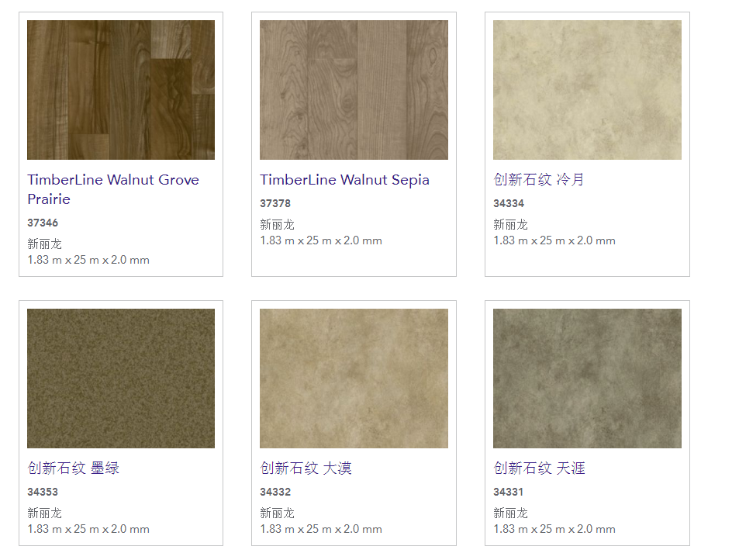Viewport: 739px width, 560px height.
Task: Open the 创新石纹 墨绿 dark green swatch image
Action: pos(121,379)
